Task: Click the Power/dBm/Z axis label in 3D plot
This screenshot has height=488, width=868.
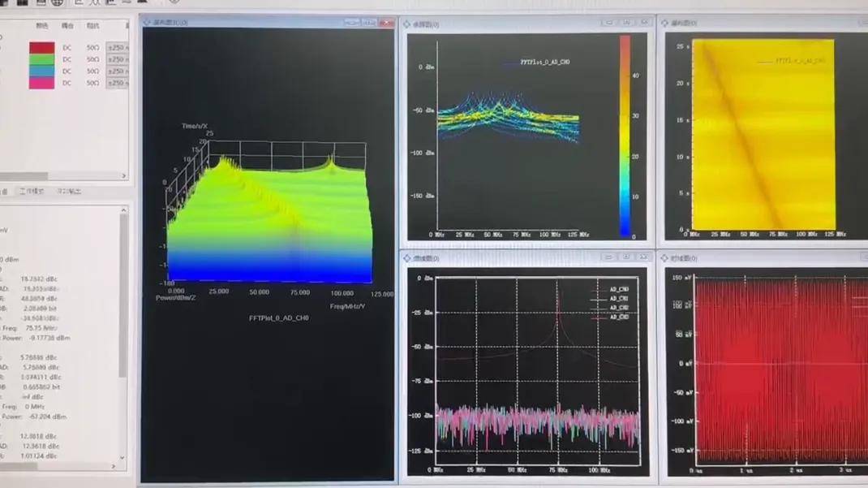Action: [x=175, y=297]
